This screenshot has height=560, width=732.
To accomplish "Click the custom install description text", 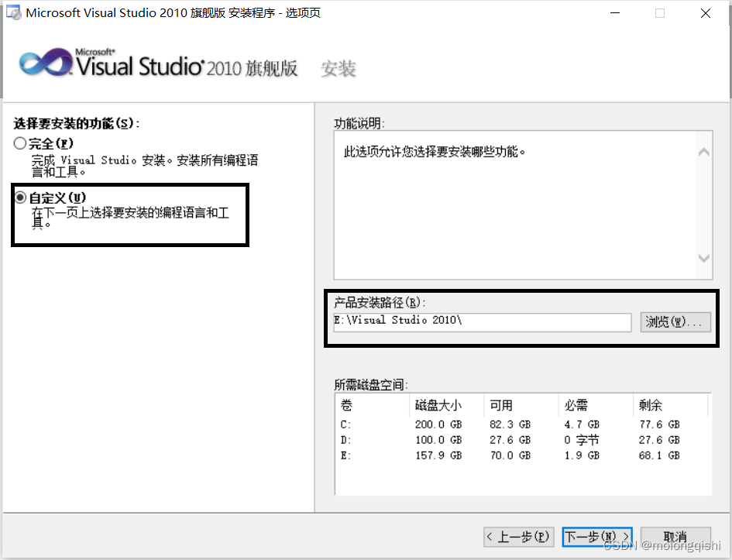I will click(130, 218).
